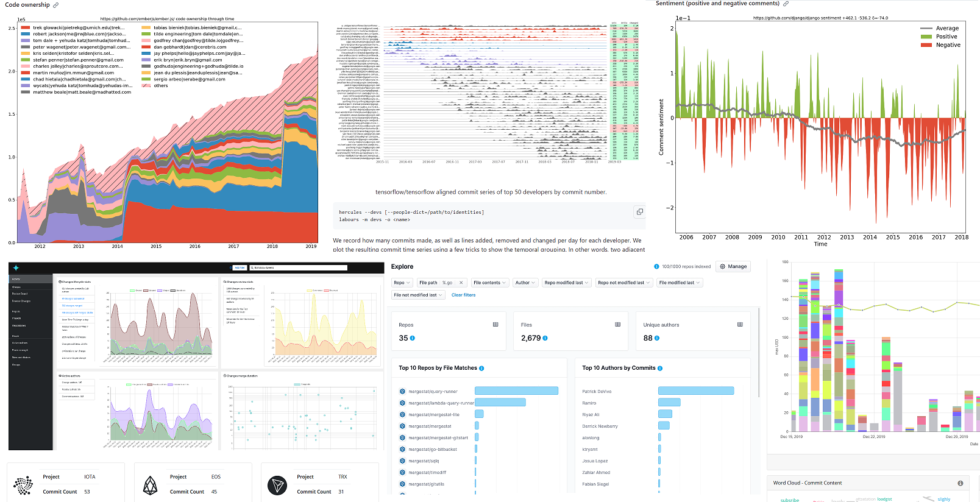
Task: Click the Average legend swatch in sentiment chart
Action: pyautogui.click(x=926, y=28)
